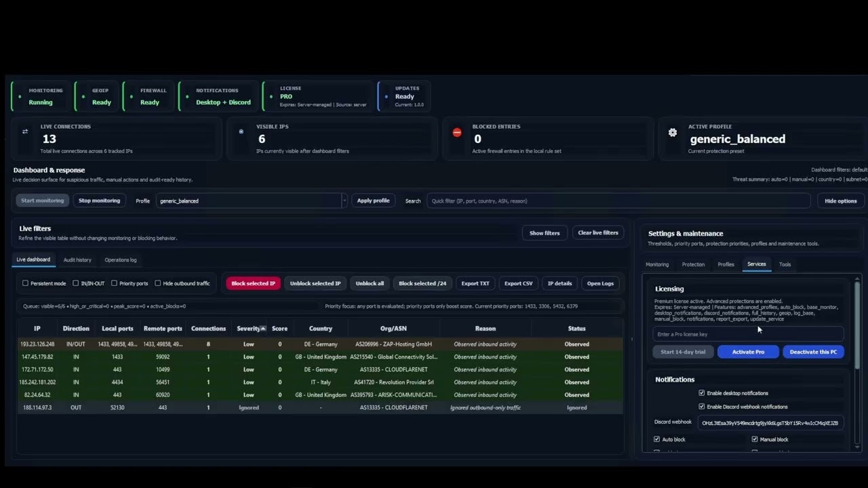Viewport: 868px width, 488px height.
Task: Open the Profile dropdown arrow
Action: (x=344, y=201)
